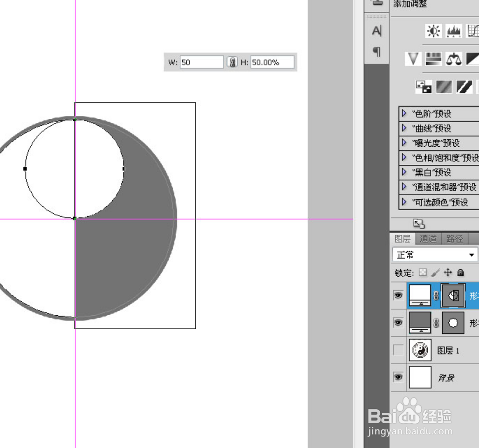Switch to the 路径 tab
The height and width of the screenshot is (448, 479).
[x=455, y=239]
